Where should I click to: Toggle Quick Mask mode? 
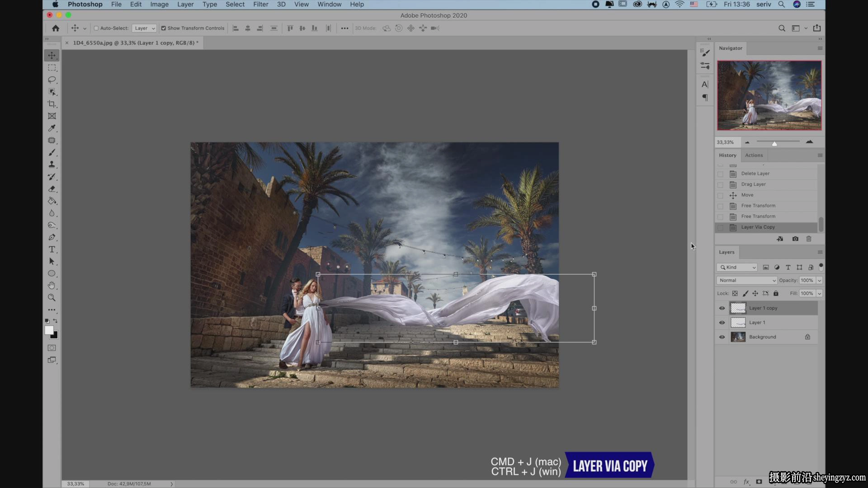pos(52,348)
